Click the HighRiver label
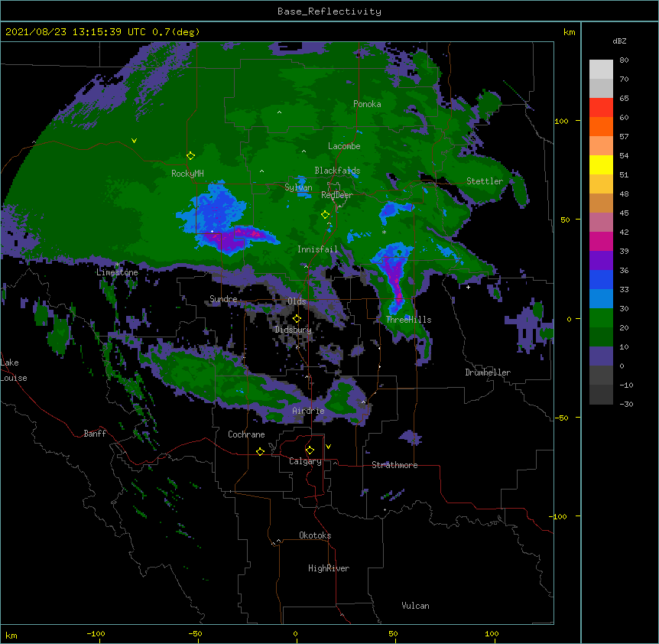 [329, 568]
